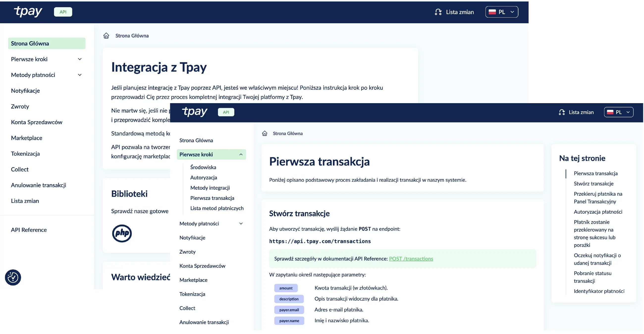Click the home icon in the inner window breadcrumb
The image size is (644, 334).
click(265, 133)
